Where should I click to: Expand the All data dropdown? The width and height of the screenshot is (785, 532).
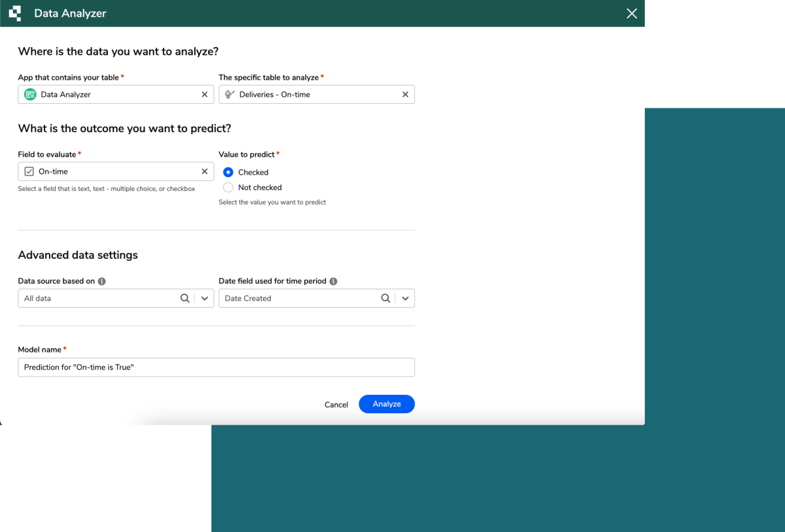point(205,298)
